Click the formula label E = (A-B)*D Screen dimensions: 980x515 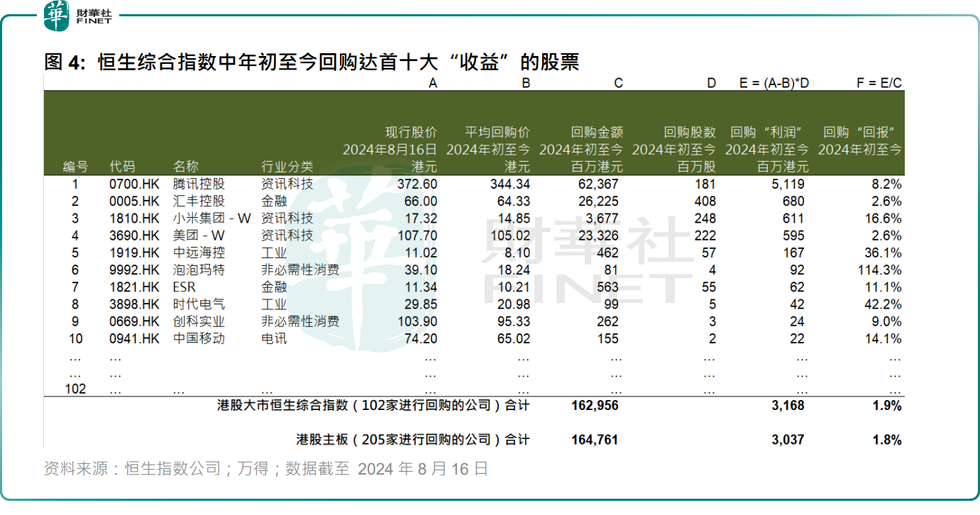[774, 83]
